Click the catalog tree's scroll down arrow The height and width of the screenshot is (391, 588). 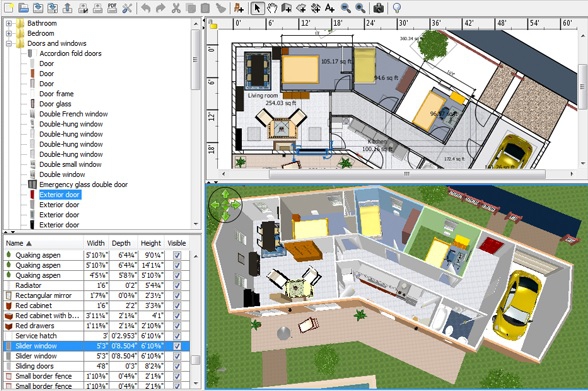(196, 224)
